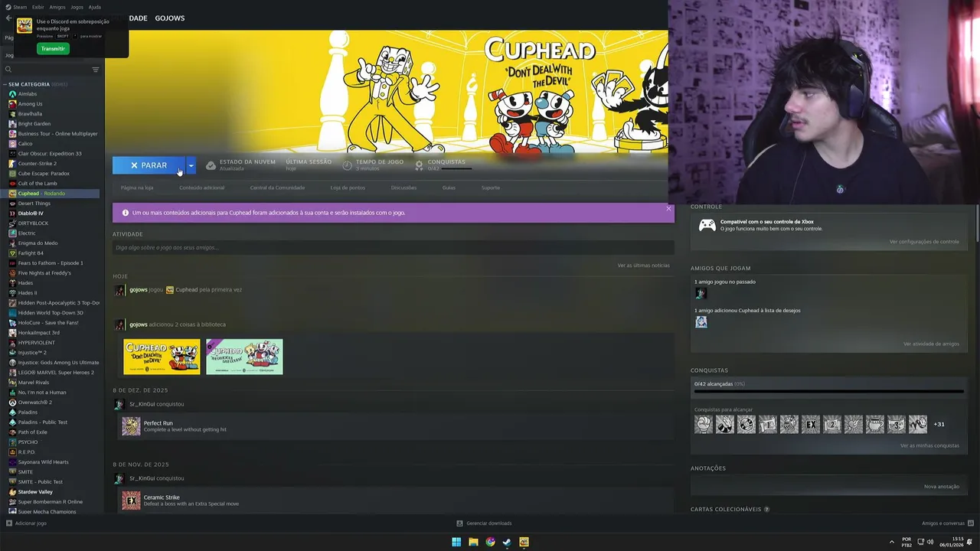The height and width of the screenshot is (551, 980).
Task: Click the info icon in the purple notification
Action: [126, 213]
